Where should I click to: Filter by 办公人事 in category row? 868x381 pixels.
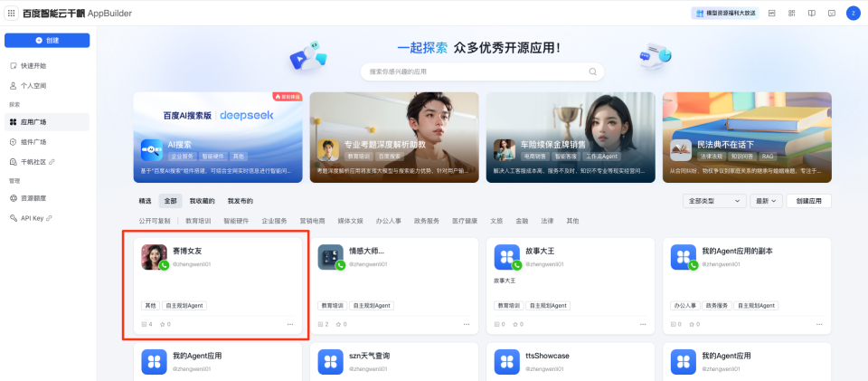(389, 221)
